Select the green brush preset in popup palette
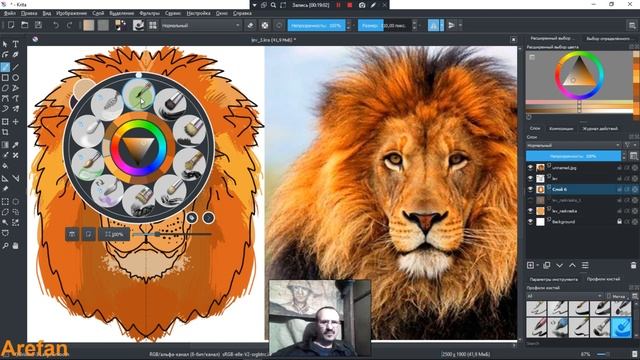Screen dimensions: 640x360 [139, 95]
